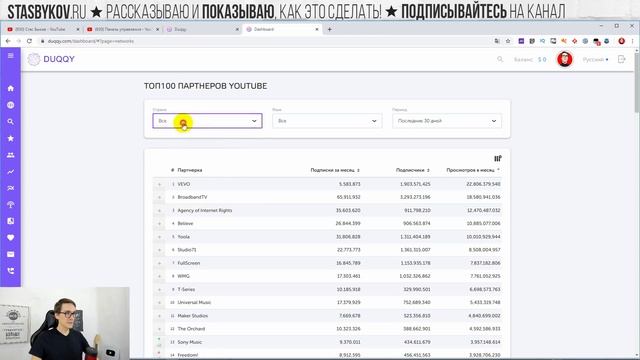Viewport: 640px width, 360px height.
Task: Open the image gallery icon in sidebar
Action: (11, 221)
